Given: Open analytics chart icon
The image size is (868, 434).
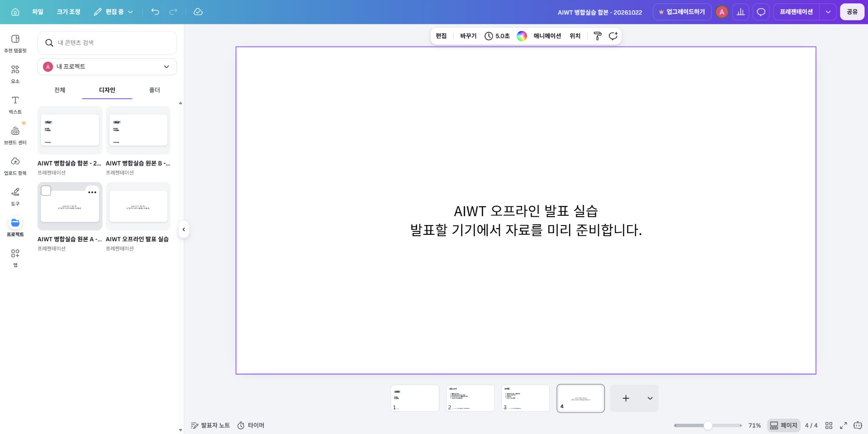Looking at the screenshot, I should point(741,12).
